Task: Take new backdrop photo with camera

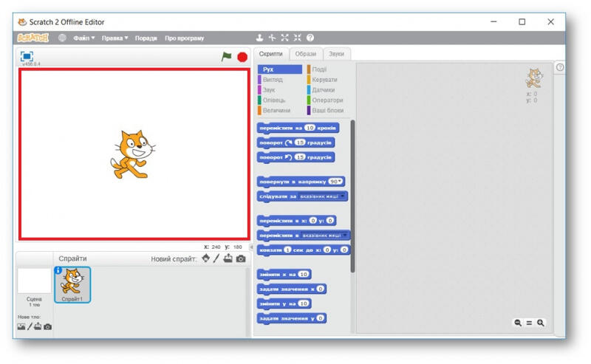Action: [x=47, y=326]
